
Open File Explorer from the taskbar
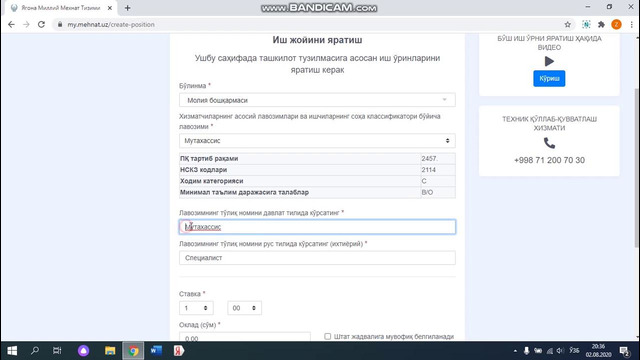coord(110,351)
